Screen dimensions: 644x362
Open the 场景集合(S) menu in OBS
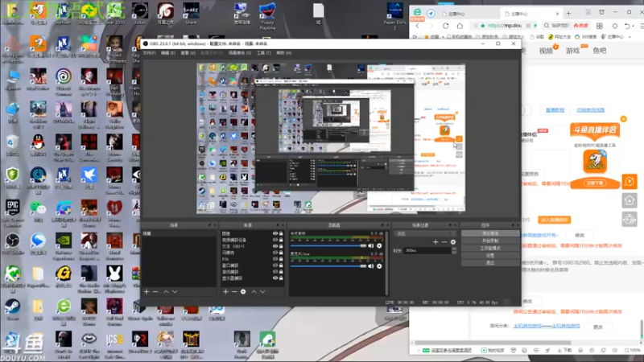[240, 53]
